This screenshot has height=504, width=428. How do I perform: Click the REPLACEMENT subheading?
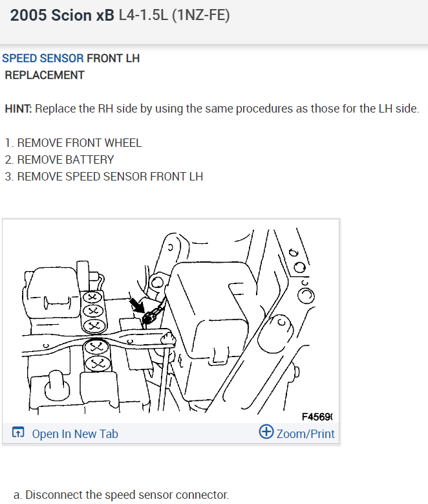(45, 75)
